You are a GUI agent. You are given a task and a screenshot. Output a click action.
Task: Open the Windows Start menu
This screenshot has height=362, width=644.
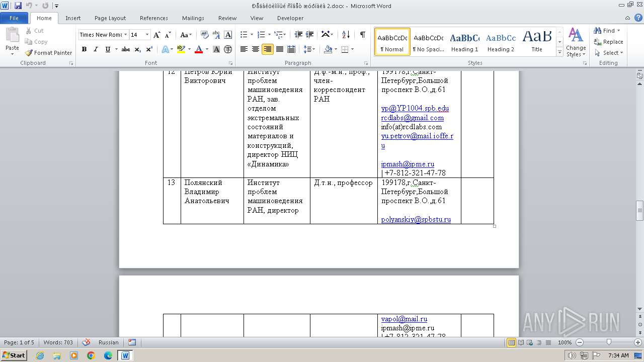pyautogui.click(x=14, y=355)
